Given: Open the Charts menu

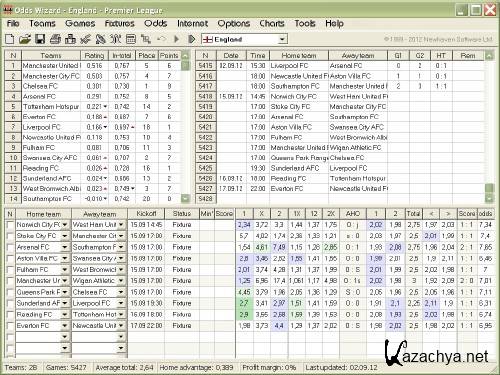Looking at the screenshot, I should (272, 24).
